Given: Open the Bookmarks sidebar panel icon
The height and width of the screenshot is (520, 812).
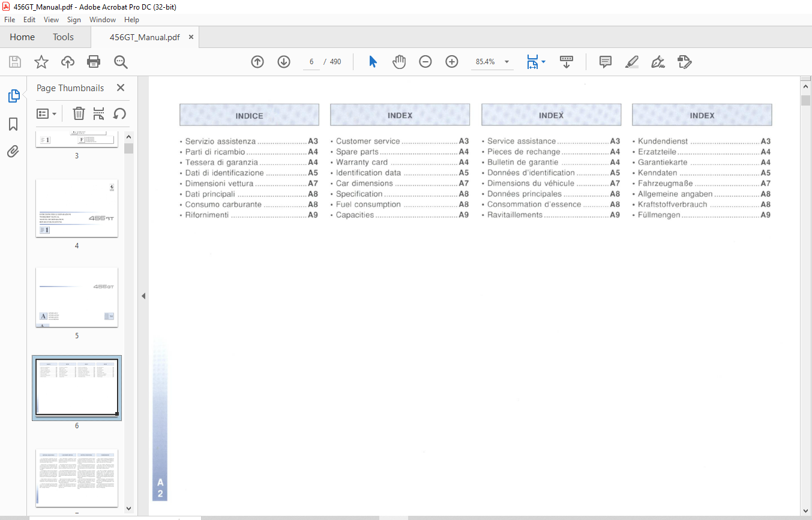Looking at the screenshot, I should 13,124.
